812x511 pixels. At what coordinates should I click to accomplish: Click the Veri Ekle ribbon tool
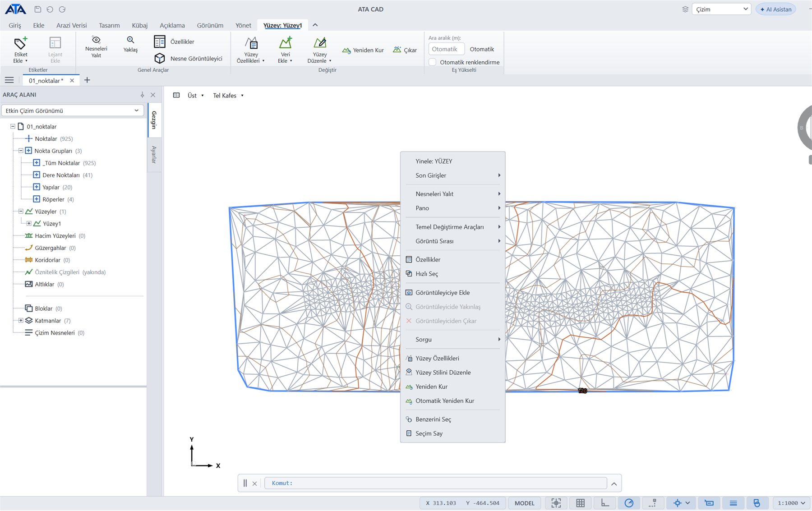click(285, 50)
